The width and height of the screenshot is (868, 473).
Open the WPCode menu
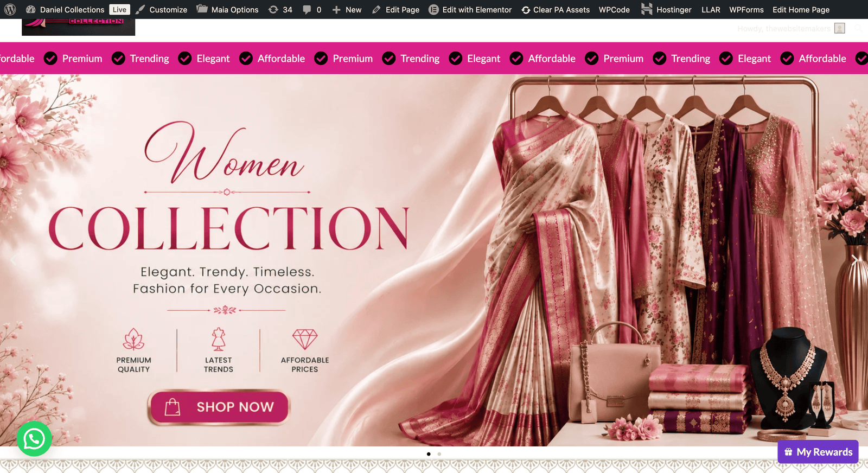click(614, 10)
